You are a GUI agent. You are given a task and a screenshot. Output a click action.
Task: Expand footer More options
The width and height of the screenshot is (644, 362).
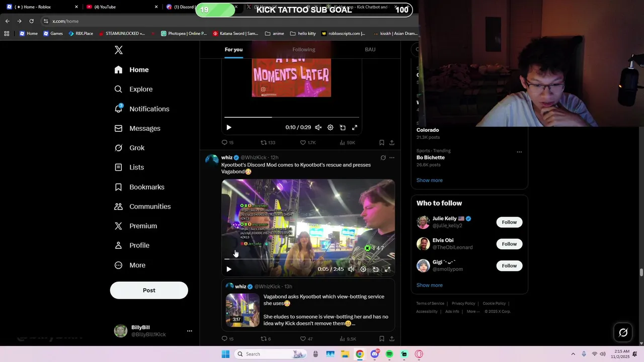click(x=473, y=312)
